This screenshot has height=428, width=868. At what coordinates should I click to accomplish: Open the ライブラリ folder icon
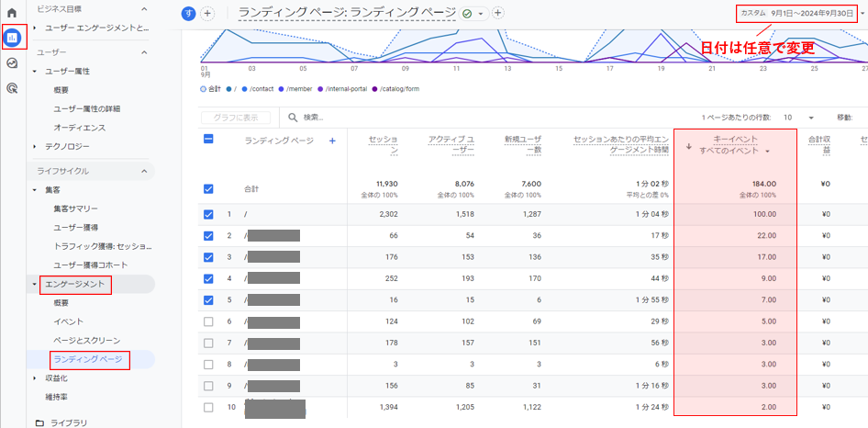pyautogui.click(x=39, y=423)
